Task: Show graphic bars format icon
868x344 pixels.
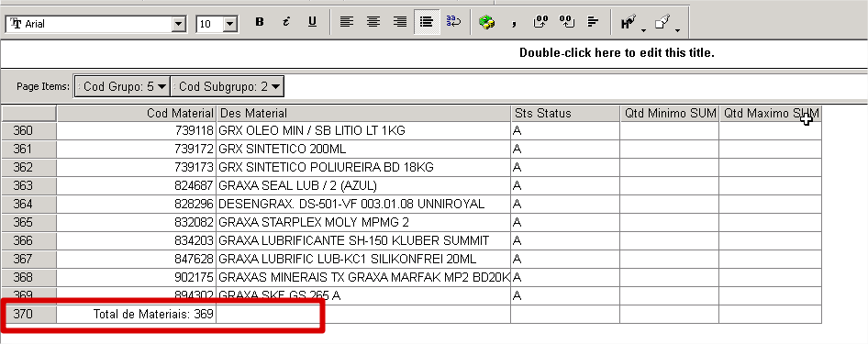Action: 593,22
